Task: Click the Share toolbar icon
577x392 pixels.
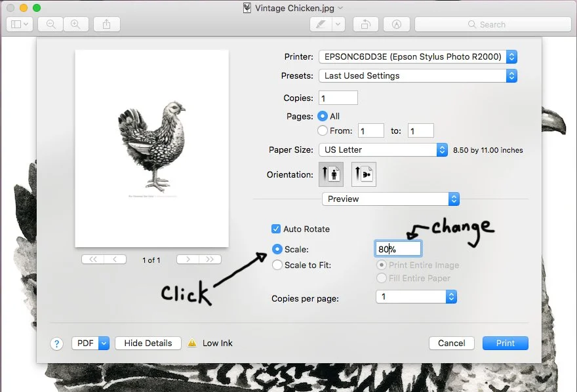Action: coord(106,24)
